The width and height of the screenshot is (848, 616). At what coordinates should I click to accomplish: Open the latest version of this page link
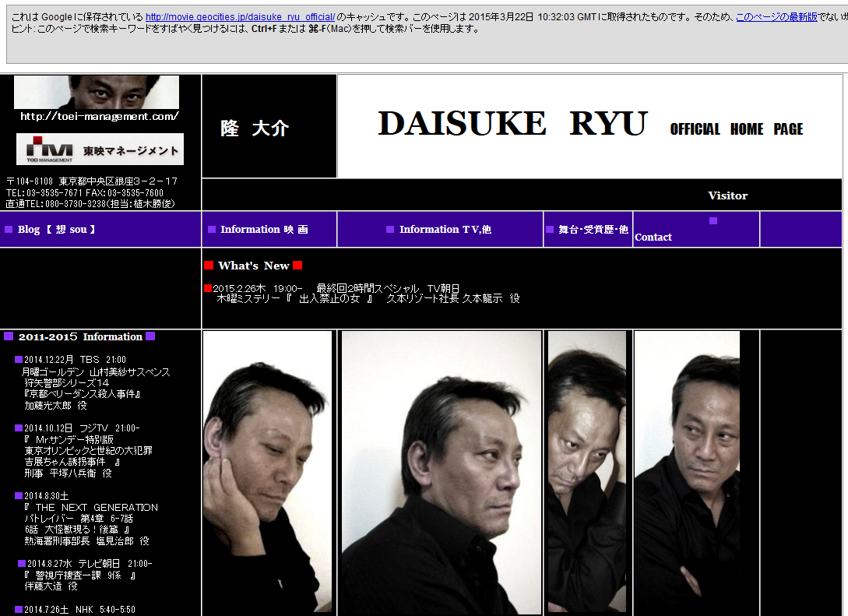point(776,17)
